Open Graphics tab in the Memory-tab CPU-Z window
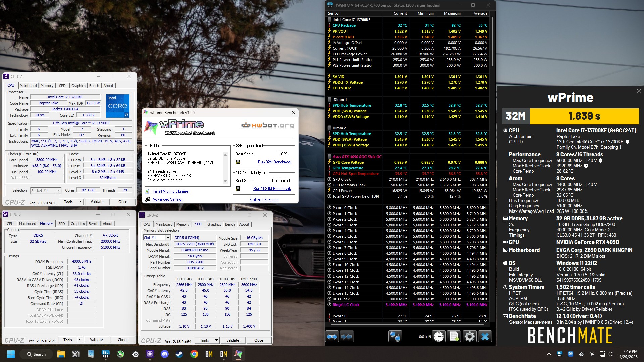Screen dimensions: 644x362 point(78,224)
